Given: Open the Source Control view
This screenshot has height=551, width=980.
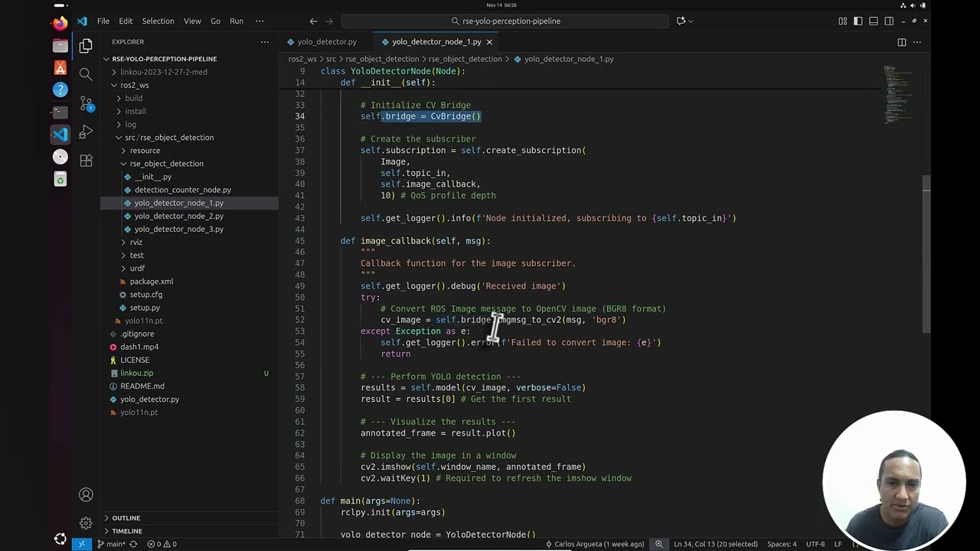Looking at the screenshot, I should [x=86, y=103].
